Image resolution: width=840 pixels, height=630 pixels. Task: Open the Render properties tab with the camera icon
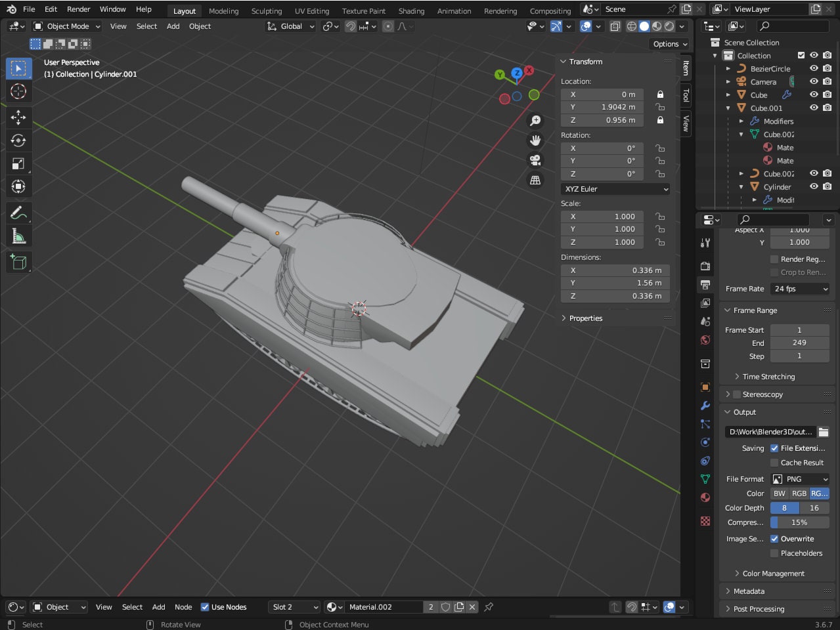click(705, 266)
